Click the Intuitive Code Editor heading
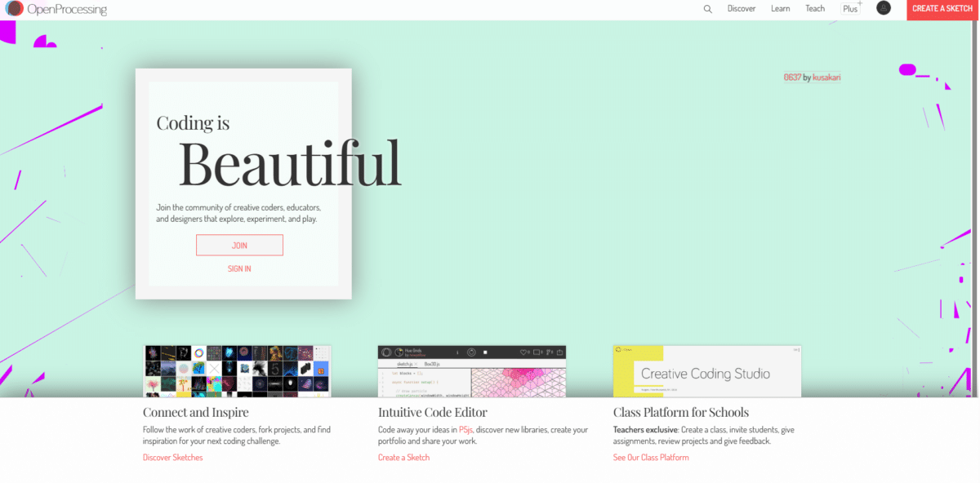Viewport: 980px width, 483px height. [x=433, y=413]
